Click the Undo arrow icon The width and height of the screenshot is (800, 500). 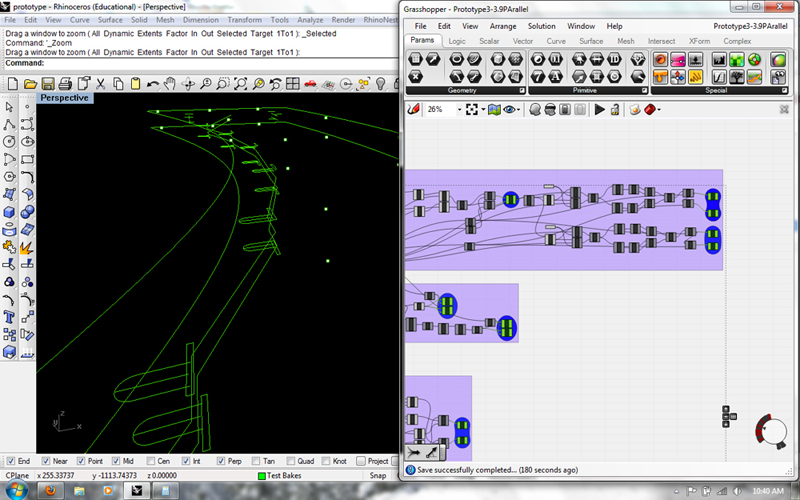click(153, 84)
